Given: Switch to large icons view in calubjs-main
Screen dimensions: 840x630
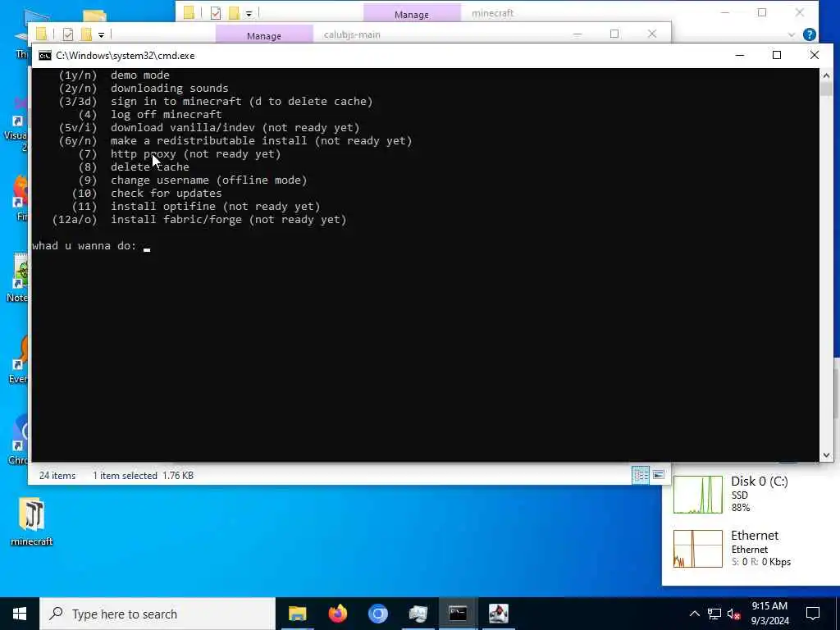Looking at the screenshot, I should (659, 475).
